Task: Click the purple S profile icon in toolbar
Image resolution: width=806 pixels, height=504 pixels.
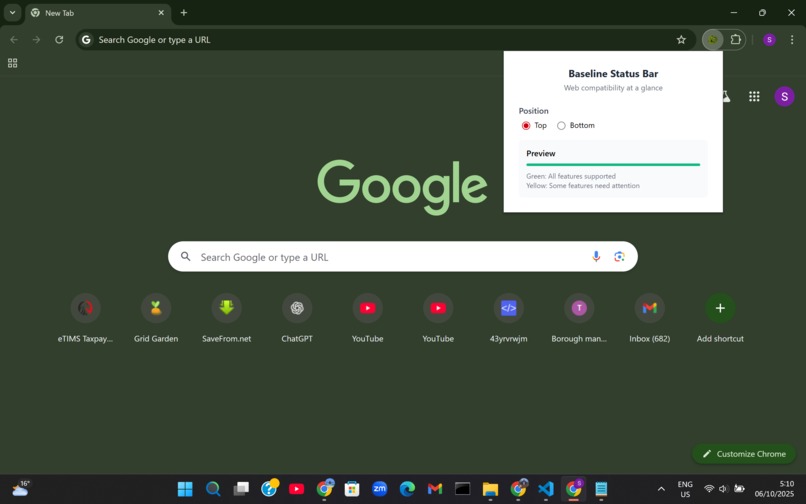Action: 769,40
